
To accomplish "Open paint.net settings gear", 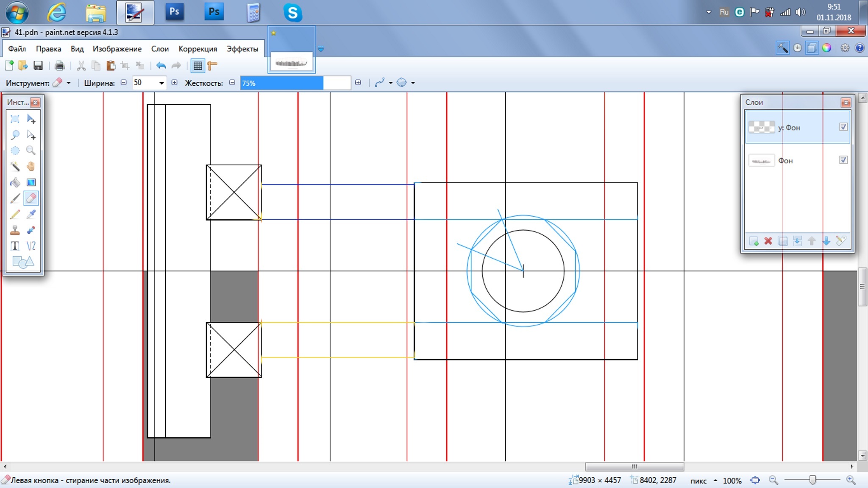I will (x=845, y=48).
